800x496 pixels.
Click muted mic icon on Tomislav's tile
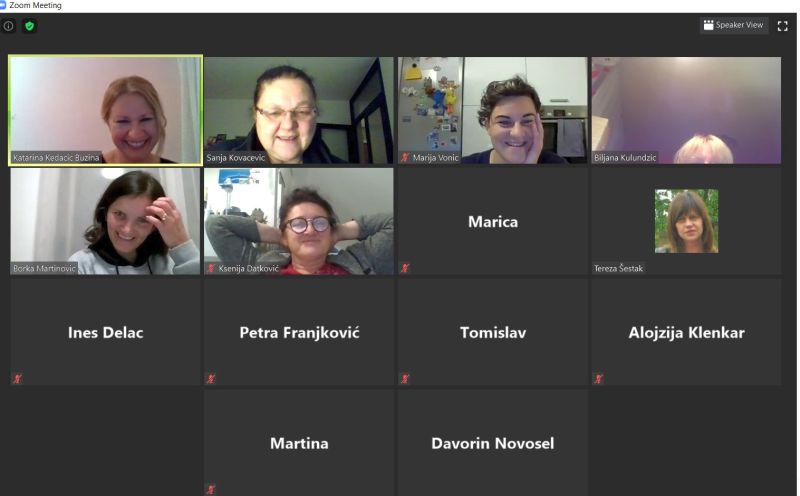(405, 379)
